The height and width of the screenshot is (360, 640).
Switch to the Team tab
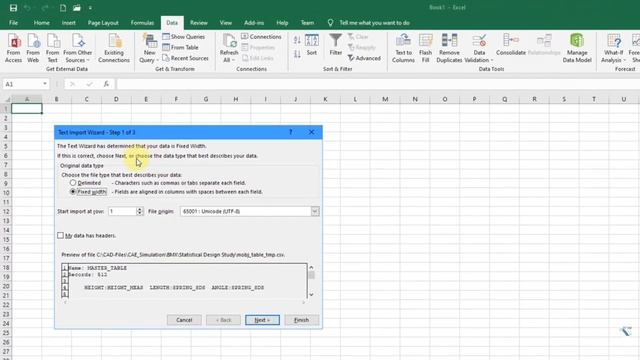click(x=307, y=23)
